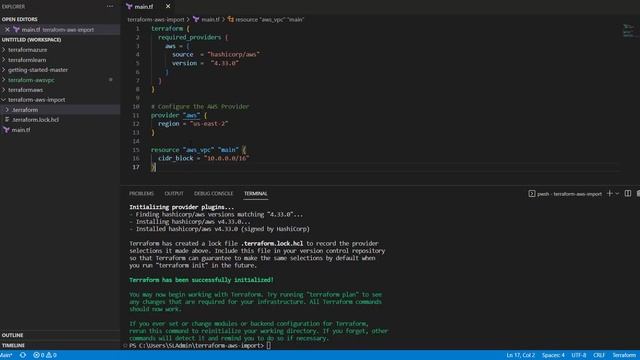Screen dimensions: 640x360
Task: Click the Terraform file icon on editor tab
Action: 129,7
